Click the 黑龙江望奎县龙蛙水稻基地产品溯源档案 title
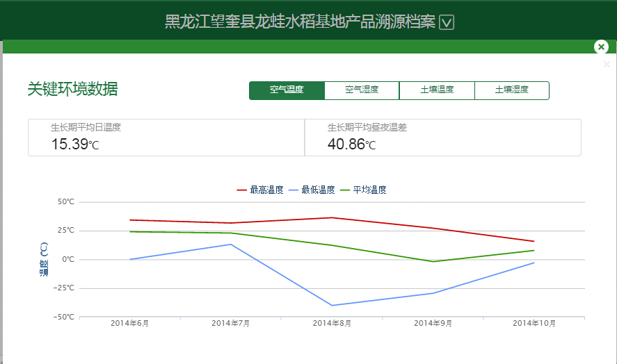617x364 pixels. pos(300,22)
